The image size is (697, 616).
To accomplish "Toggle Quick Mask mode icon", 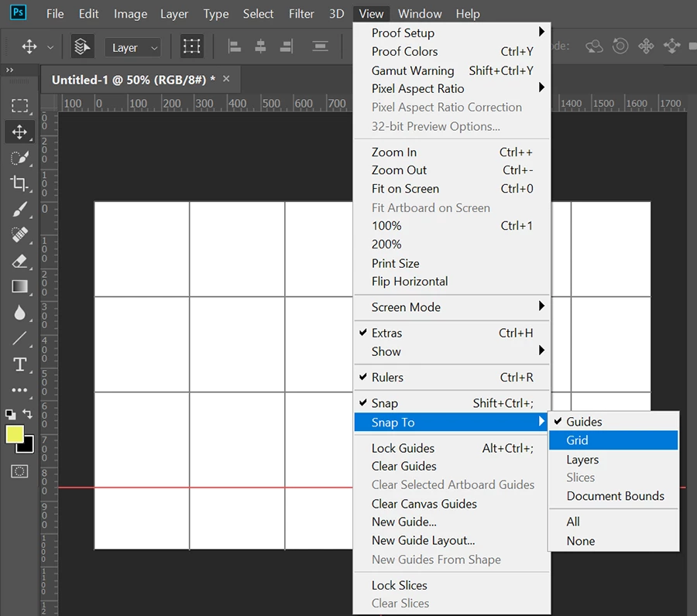I will pos(19,471).
